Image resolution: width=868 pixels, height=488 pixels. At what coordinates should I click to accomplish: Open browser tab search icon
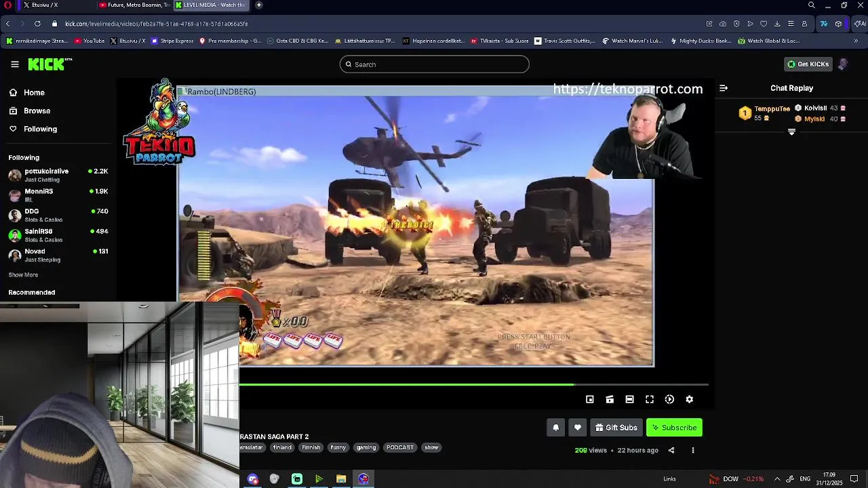point(812,5)
